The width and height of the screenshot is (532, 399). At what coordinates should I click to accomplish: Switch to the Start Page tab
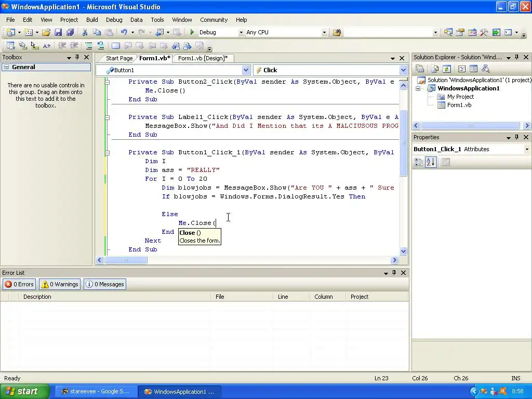119,58
